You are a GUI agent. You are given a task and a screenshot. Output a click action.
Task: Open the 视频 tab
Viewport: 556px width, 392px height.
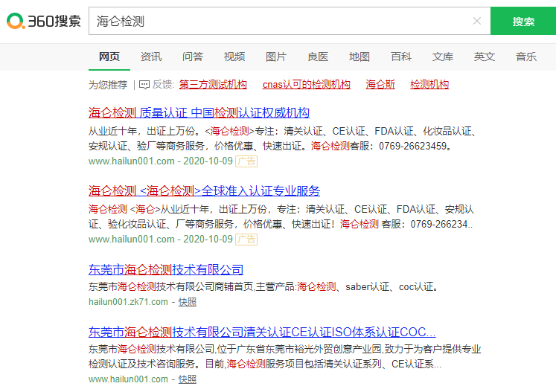point(234,57)
